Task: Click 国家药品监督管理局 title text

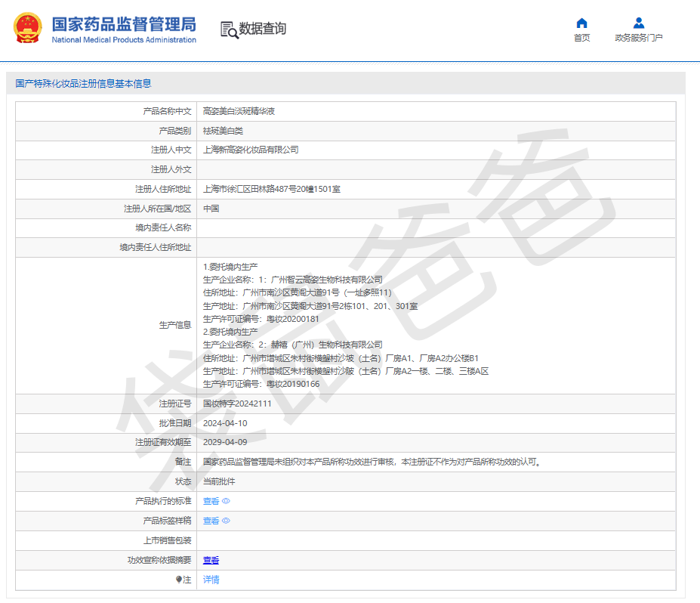Action: pyautogui.click(x=124, y=23)
